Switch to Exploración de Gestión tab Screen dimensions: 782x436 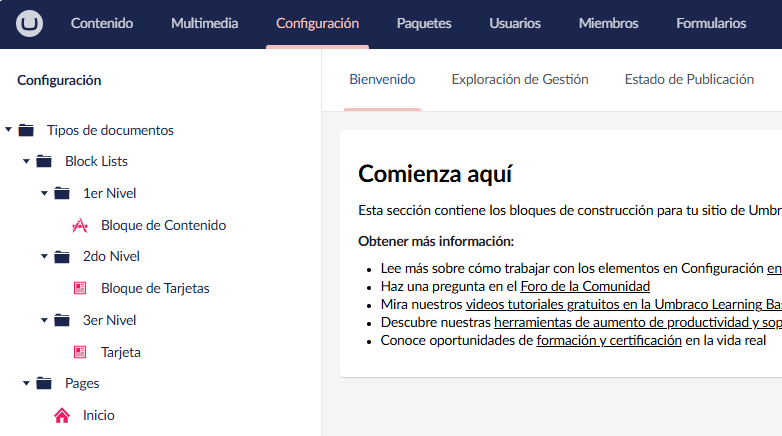coord(520,79)
